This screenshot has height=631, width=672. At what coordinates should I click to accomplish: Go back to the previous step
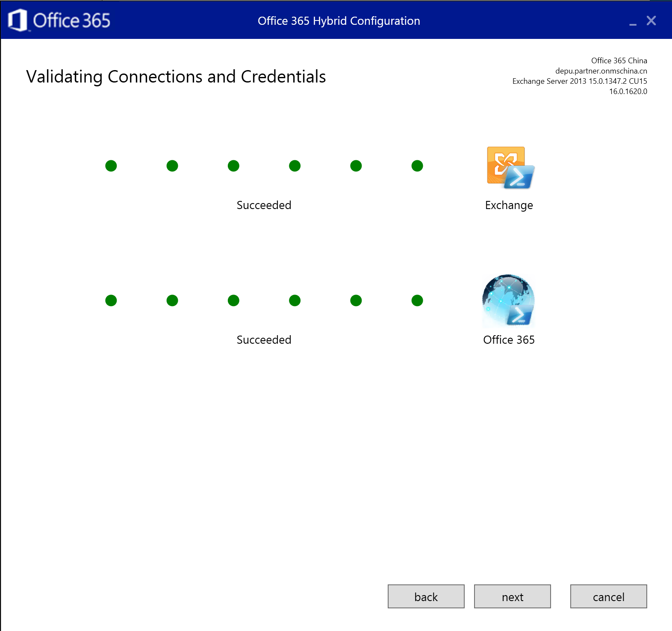426,596
